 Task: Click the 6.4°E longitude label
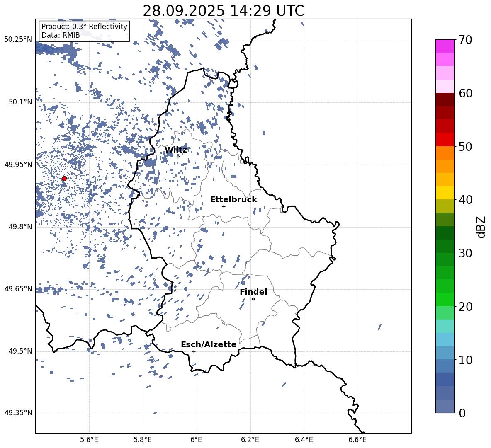click(304, 440)
